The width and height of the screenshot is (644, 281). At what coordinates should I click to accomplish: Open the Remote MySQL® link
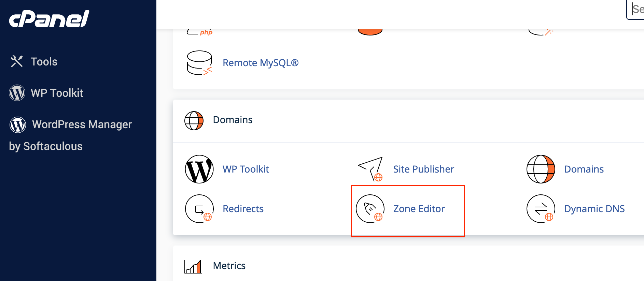click(x=261, y=63)
